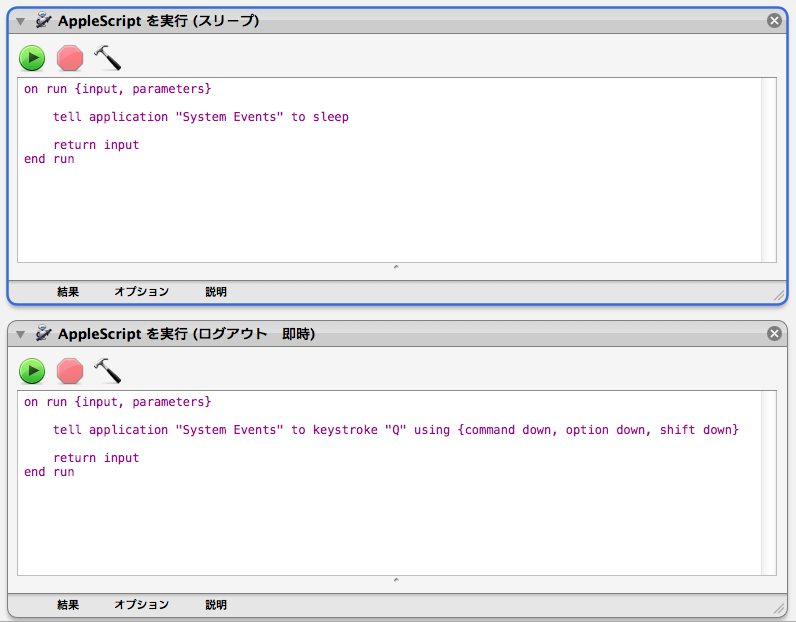Open オプション tab of the logout action

click(x=141, y=605)
